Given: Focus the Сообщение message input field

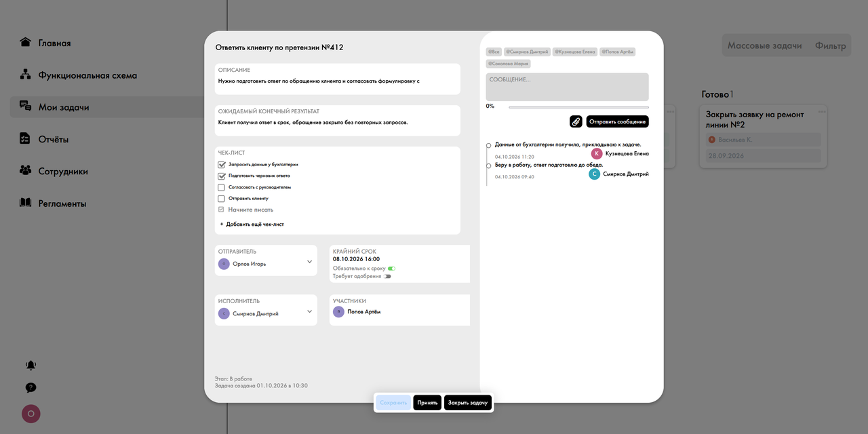Looking at the screenshot, I should (x=568, y=87).
